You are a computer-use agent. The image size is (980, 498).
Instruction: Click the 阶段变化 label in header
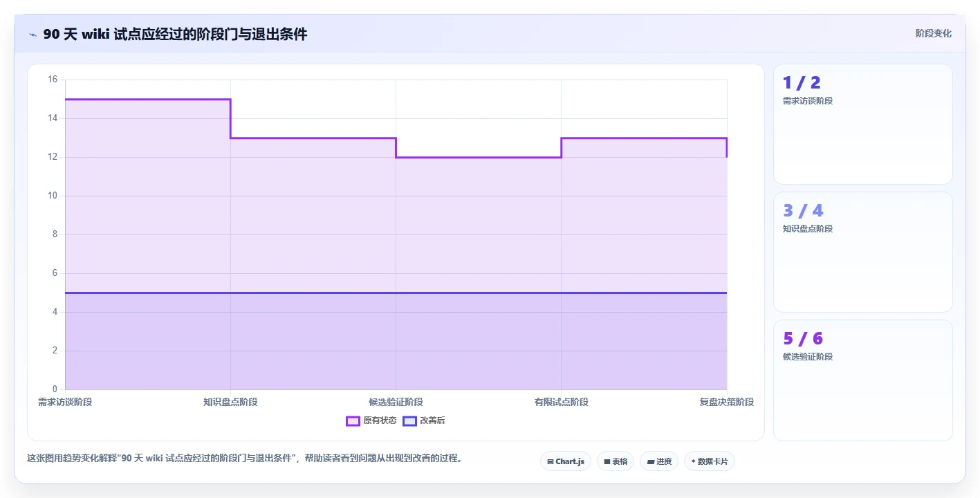click(x=933, y=34)
